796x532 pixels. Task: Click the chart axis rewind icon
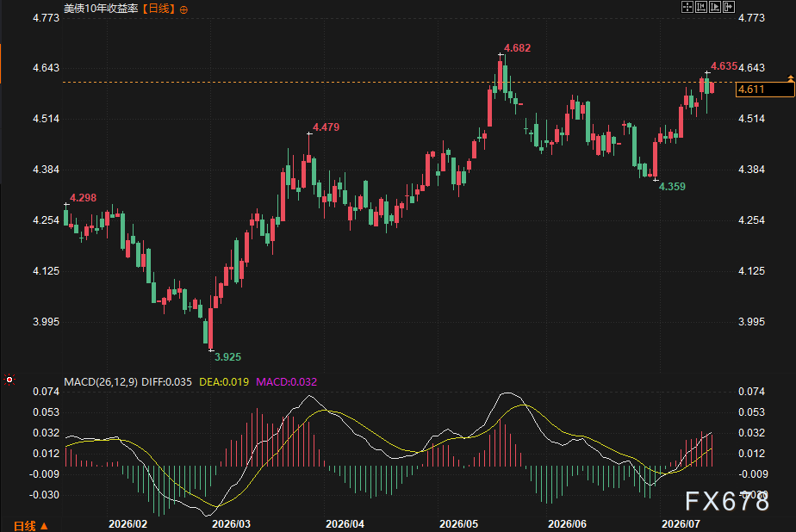pyautogui.click(x=701, y=7)
